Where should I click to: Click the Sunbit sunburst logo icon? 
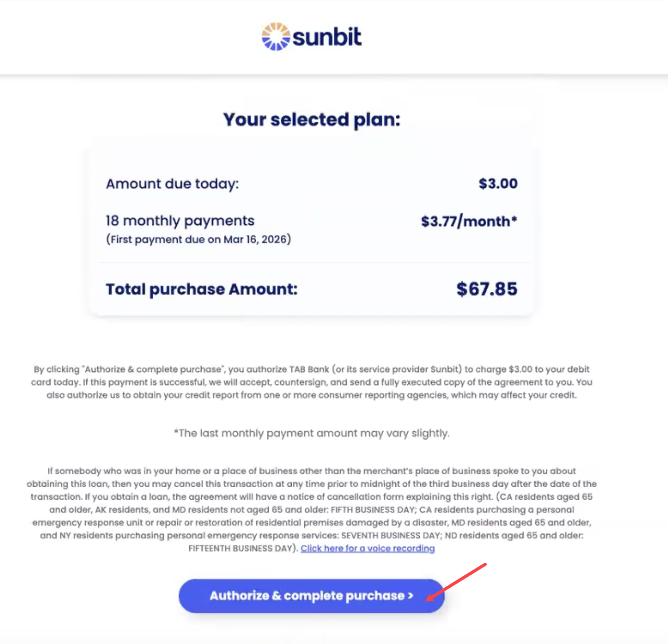click(275, 36)
